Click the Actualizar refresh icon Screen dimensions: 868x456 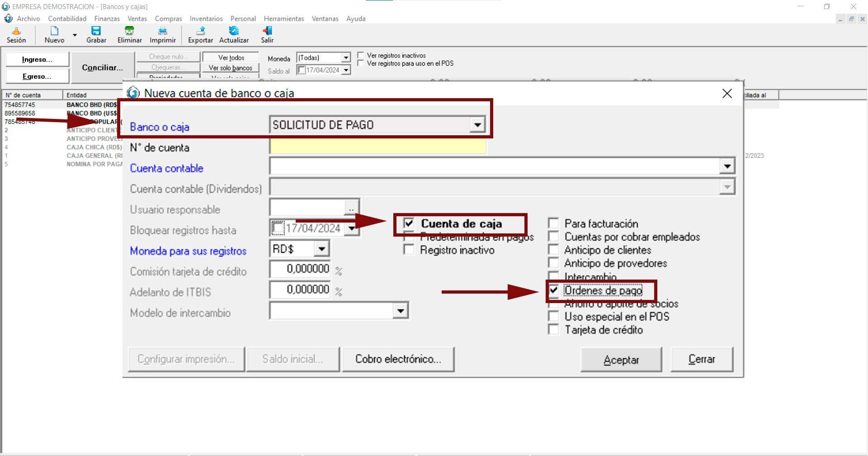click(x=234, y=31)
